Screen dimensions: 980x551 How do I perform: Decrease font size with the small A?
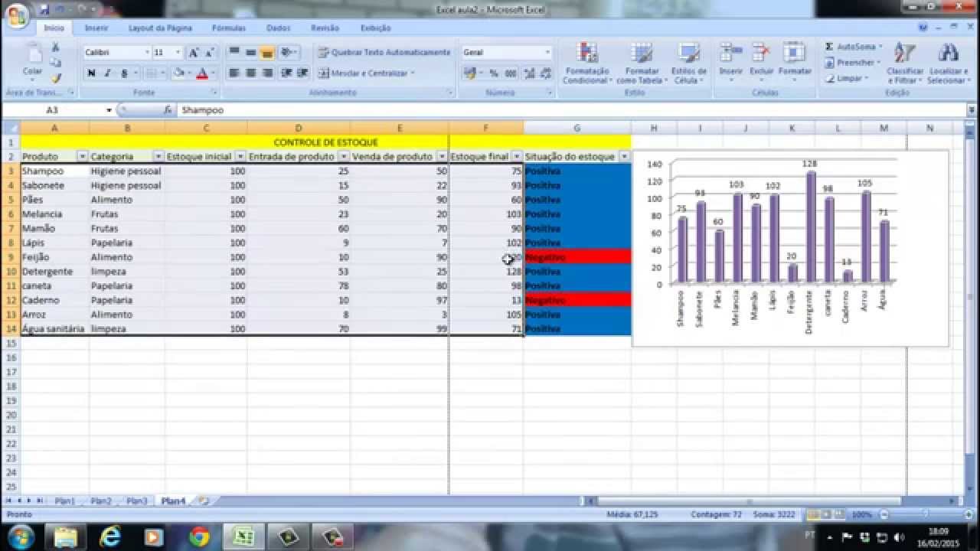[209, 53]
